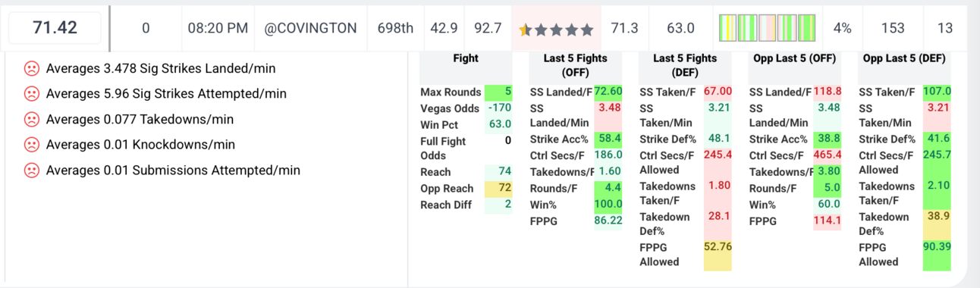Click the sad face beside Sig Strikes Attempted

click(31, 94)
